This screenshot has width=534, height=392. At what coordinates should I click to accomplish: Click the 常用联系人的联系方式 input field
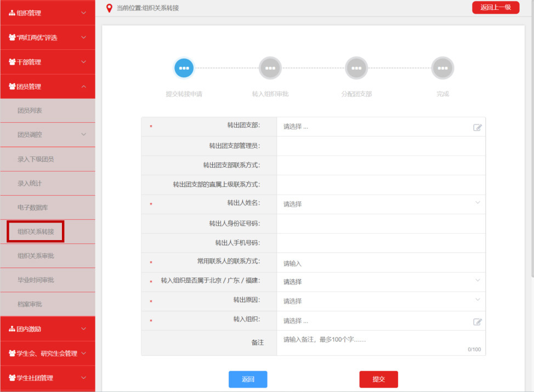coord(380,263)
